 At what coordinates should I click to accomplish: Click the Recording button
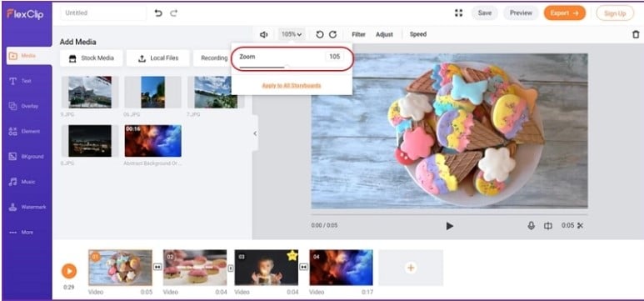[x=212, y=58]
